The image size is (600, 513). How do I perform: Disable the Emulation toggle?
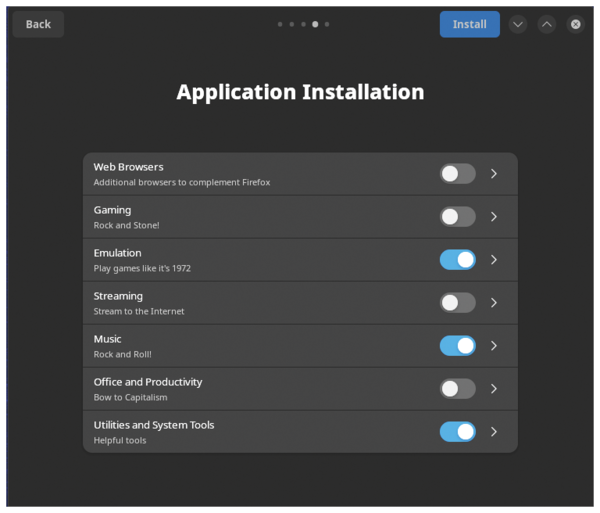(x=458, y=260)
